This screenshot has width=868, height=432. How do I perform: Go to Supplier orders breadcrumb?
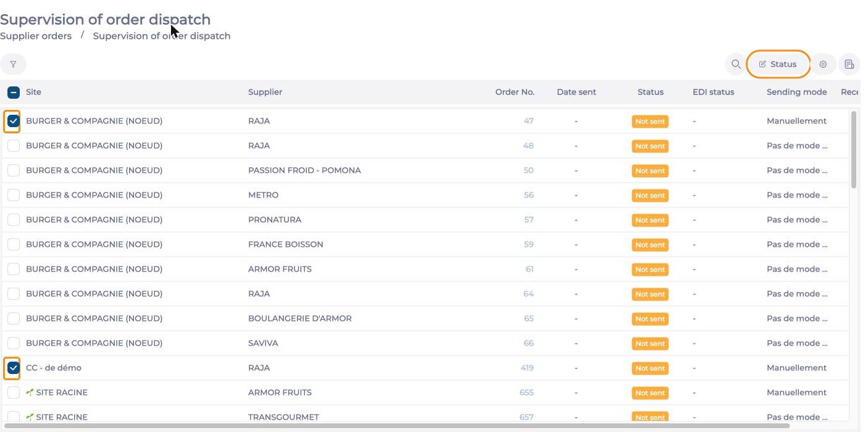tap(36, 36)
